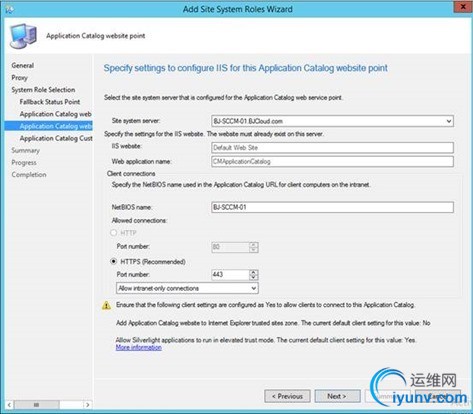Open the Site system server dropdown
The image size is (473, 414).
(449, 121)
